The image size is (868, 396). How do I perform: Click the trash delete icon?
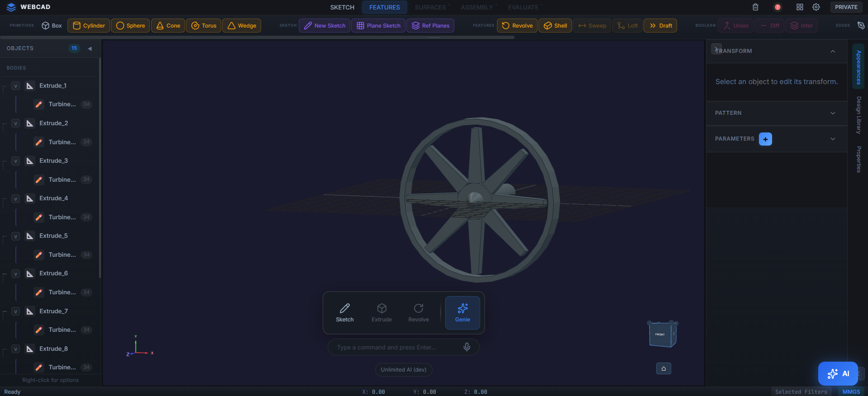pos(755,7)
